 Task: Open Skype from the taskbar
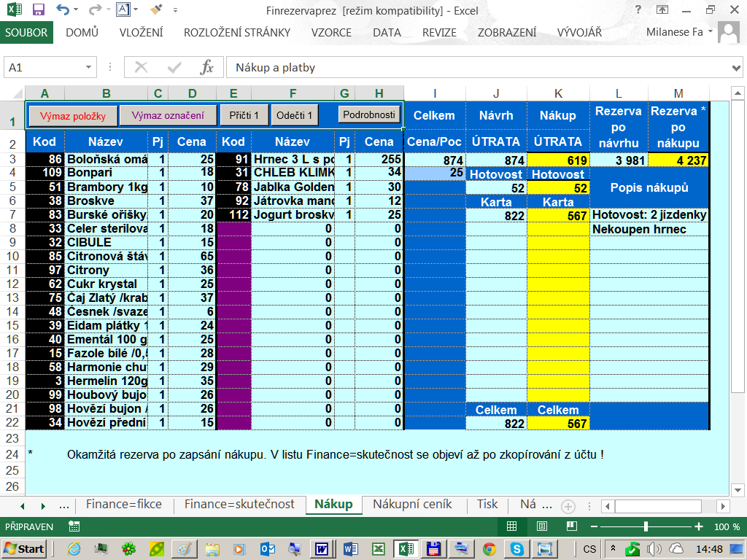pos(516,549)
